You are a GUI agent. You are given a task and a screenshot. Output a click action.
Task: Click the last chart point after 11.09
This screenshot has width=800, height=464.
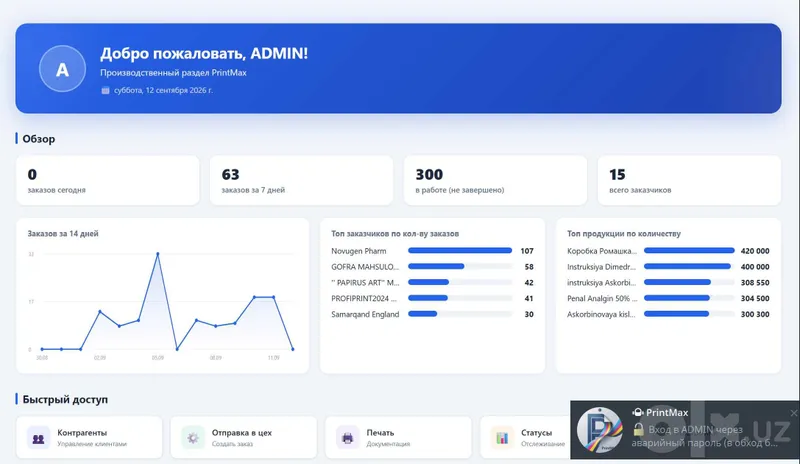point(293,349)
